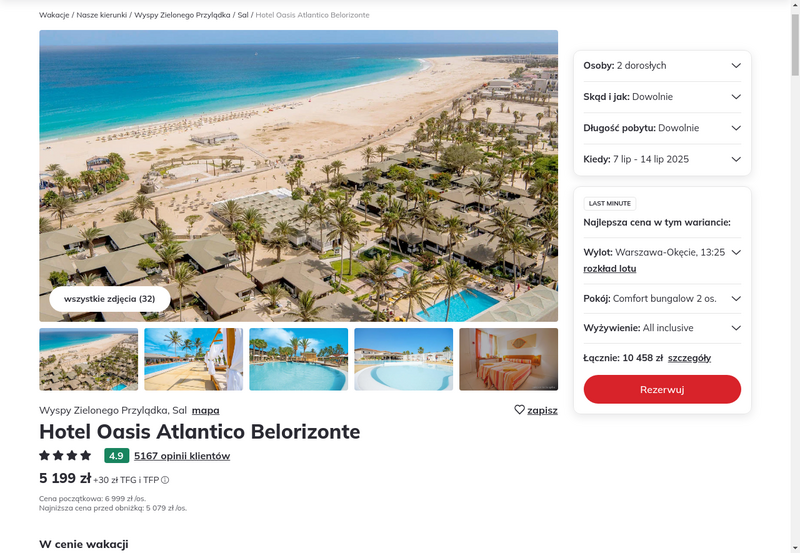The image size is (800, 553).
Task: Open the rozkład lotu link
Action: pyautogui.click(x=610, y=269)
